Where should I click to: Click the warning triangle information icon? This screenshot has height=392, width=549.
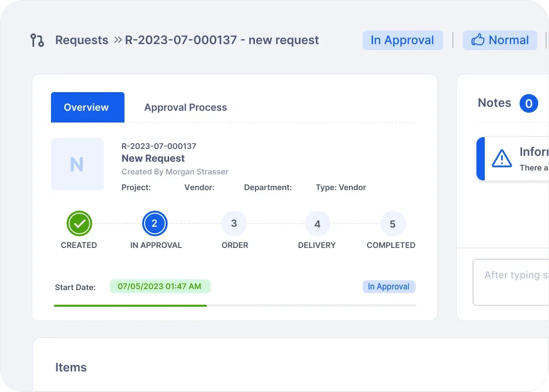(502, 159)
